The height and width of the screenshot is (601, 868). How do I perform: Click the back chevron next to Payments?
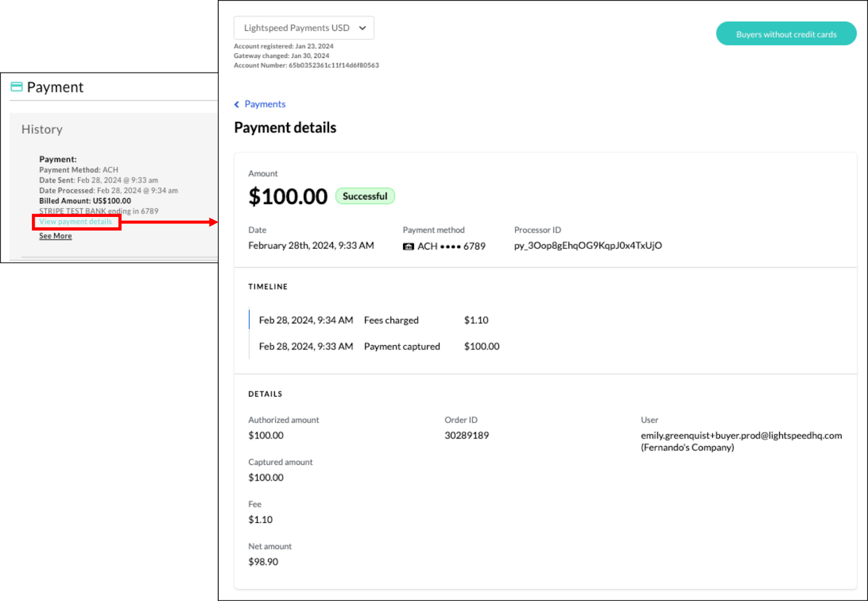237,105
